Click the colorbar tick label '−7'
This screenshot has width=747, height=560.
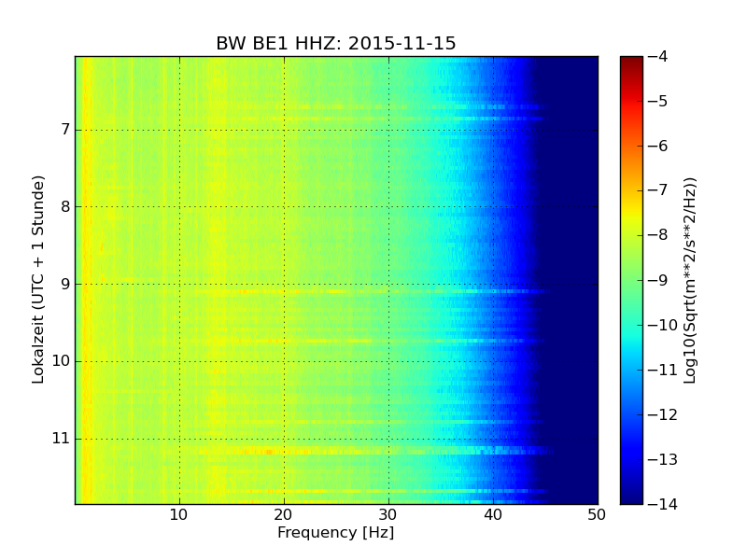[x=657, y=190]
